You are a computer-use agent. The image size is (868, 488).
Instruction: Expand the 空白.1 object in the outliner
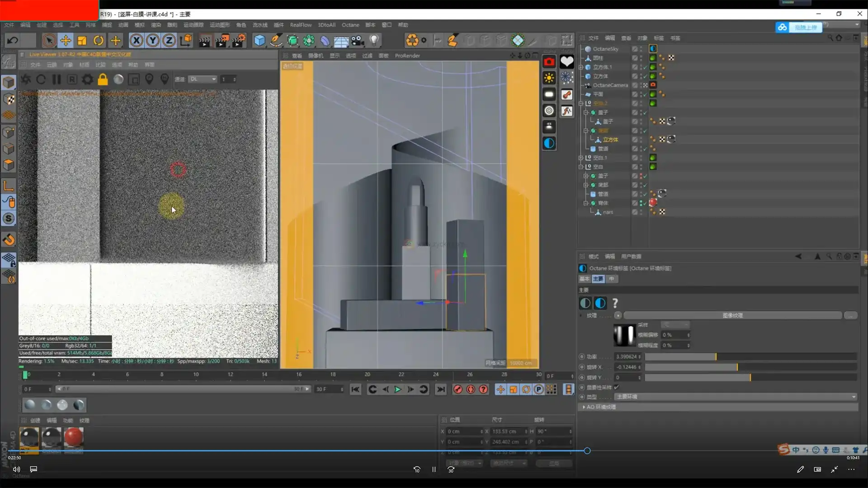tap(580, 157)
